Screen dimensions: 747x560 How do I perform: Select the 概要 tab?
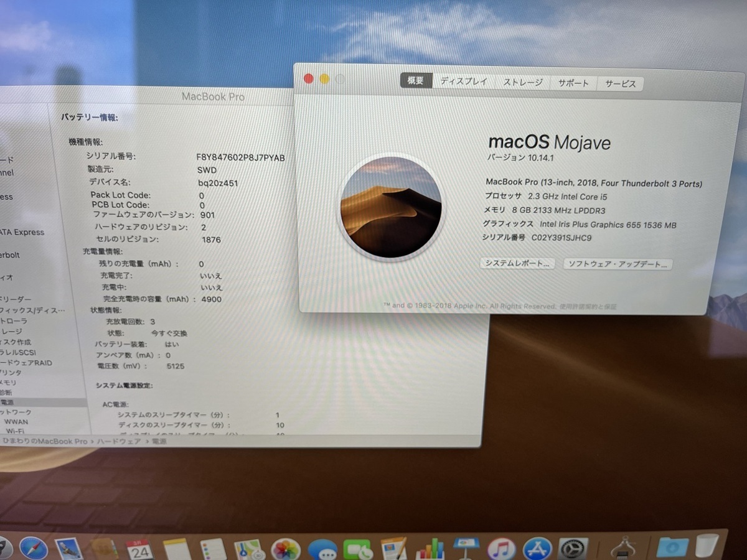pyautogui.click(x=416, y=81)
